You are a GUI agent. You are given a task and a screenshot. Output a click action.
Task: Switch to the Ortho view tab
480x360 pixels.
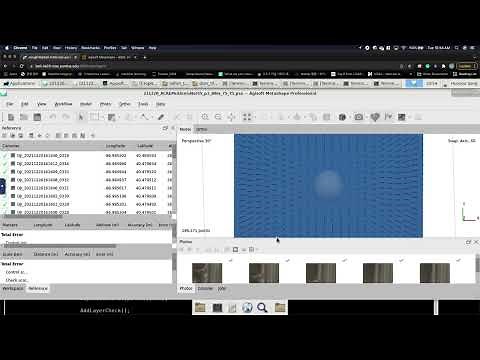(202, 129)
